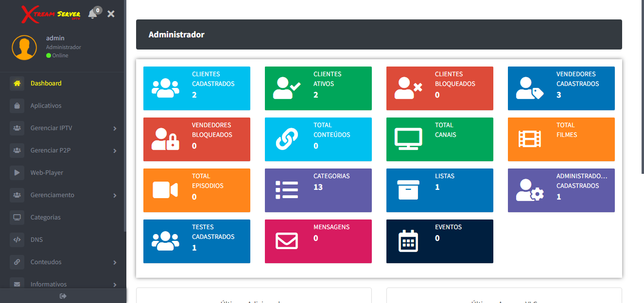644x303 pixels.
Task: Click the DNS code icon
Action: [x=17, y=240]
